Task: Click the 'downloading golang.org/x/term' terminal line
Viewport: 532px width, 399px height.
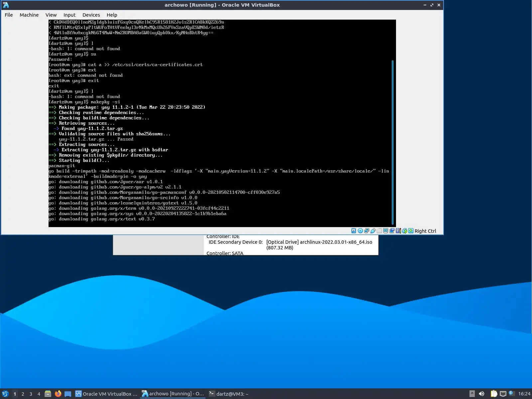Action: tap(139, 208)
